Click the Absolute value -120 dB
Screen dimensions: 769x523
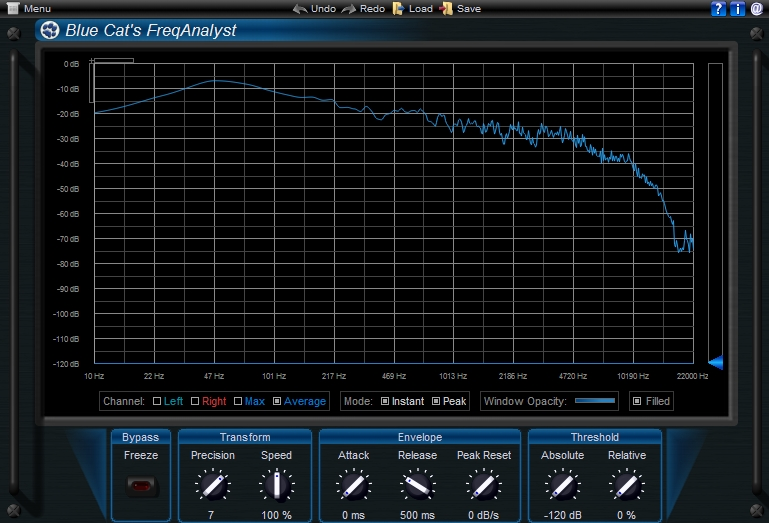point(563,515)
